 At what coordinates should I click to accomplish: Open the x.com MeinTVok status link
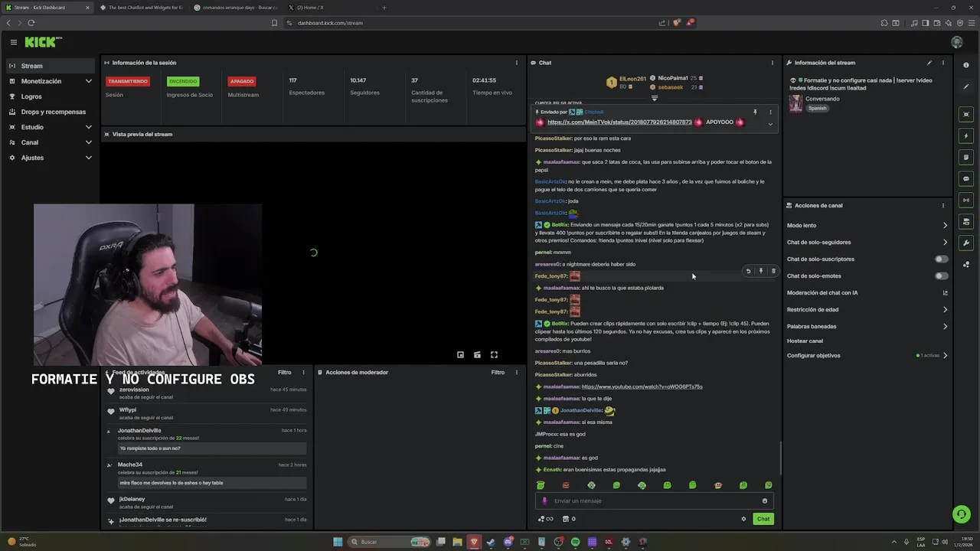(x=619, y=122)
